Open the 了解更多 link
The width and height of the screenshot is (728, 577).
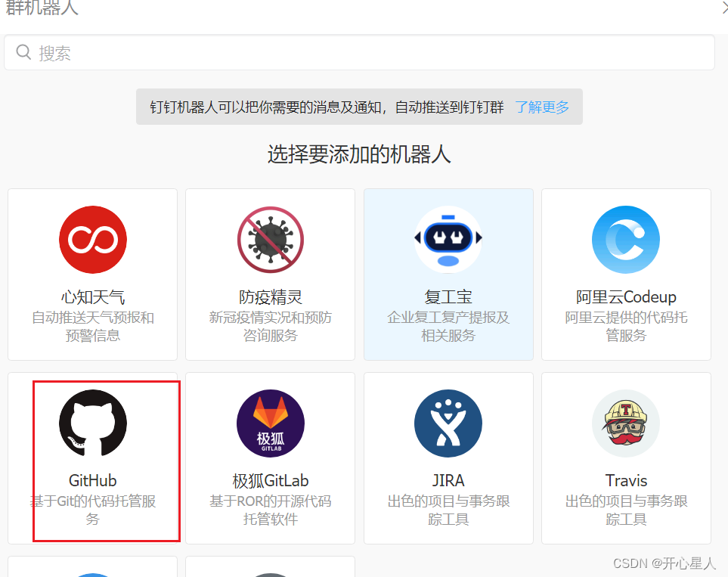[x=542, y=107]
